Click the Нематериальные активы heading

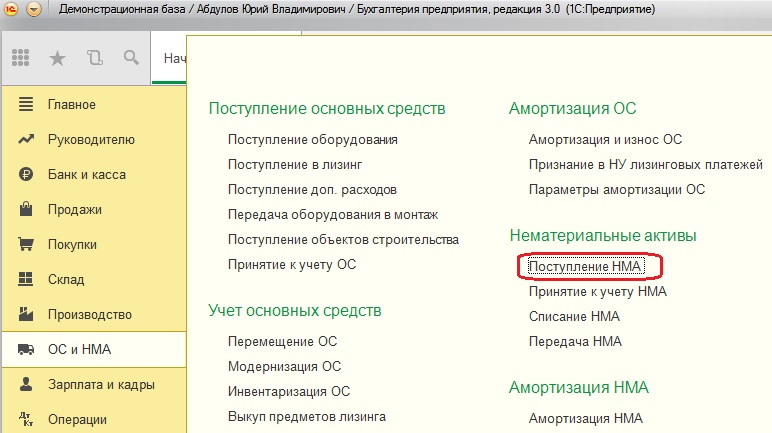pyautogui.click(x=603, y=235)
